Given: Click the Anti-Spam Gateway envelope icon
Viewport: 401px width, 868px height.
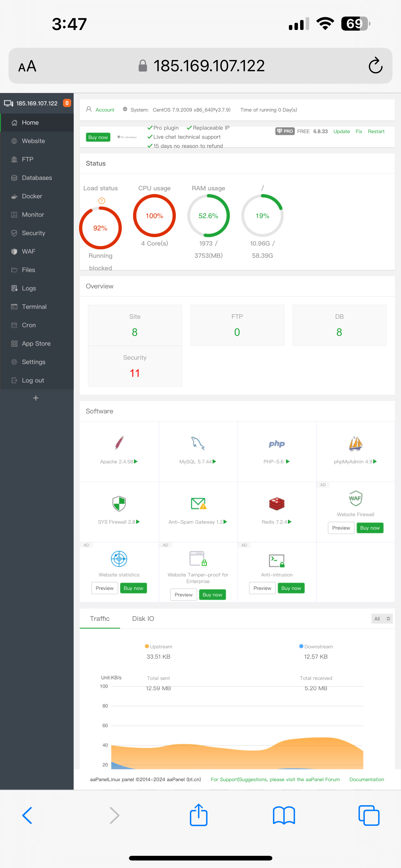Looking at the screenshot, I should 199,503.
